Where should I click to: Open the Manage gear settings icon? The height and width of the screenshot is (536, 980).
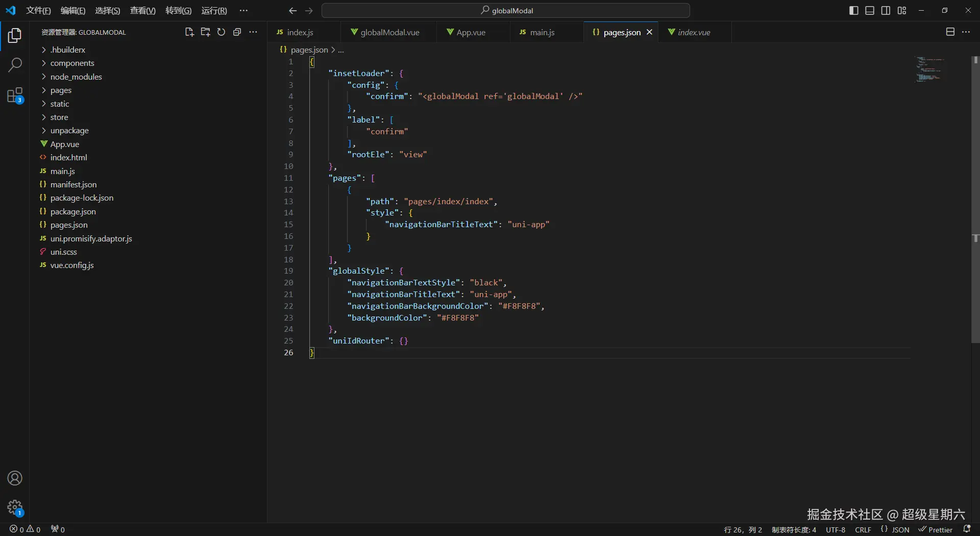[15, 507]
